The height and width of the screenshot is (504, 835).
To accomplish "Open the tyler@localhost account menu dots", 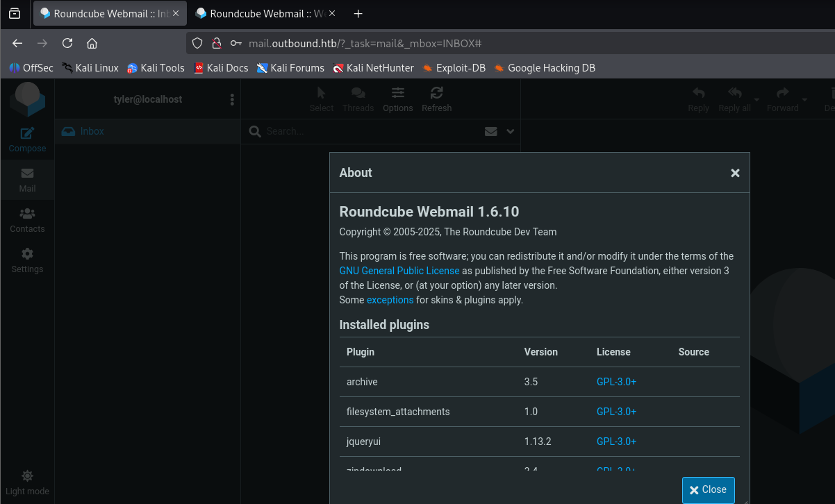I will point(232,100).
